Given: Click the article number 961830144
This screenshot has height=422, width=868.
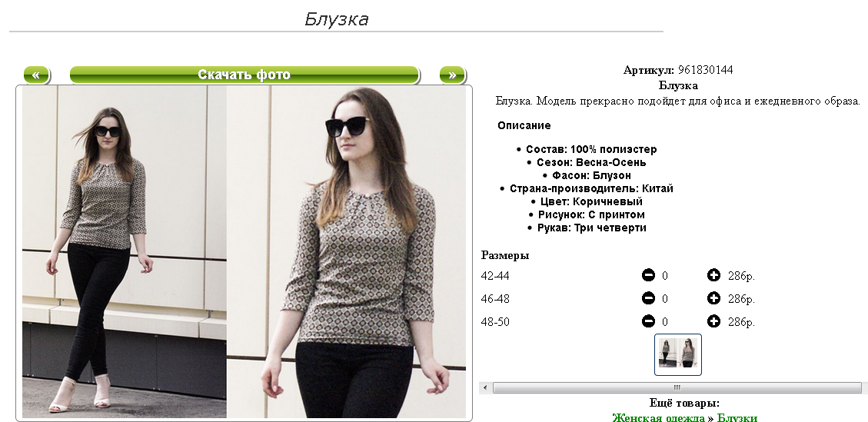Looking at the screenshot, I should pos(705,70).
